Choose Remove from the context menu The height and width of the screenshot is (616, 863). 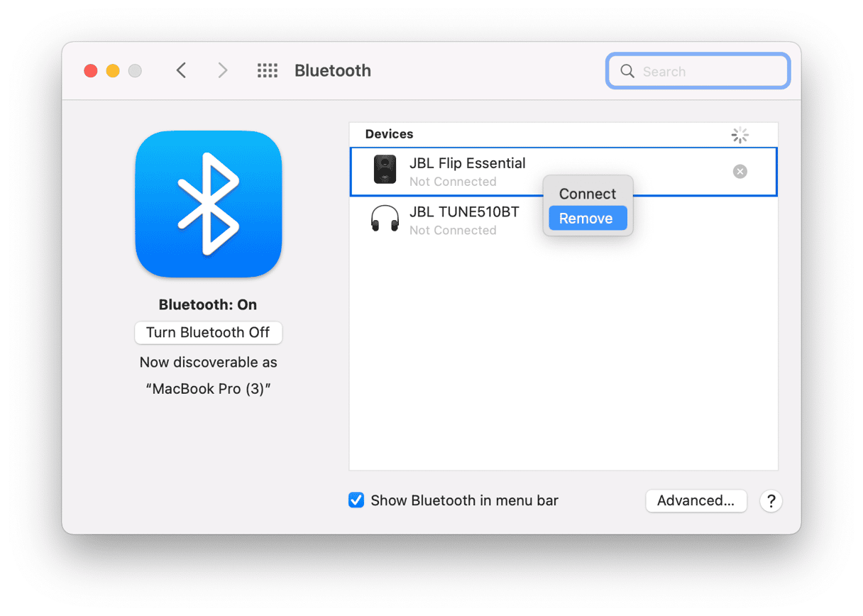click(x=588, y=219)
